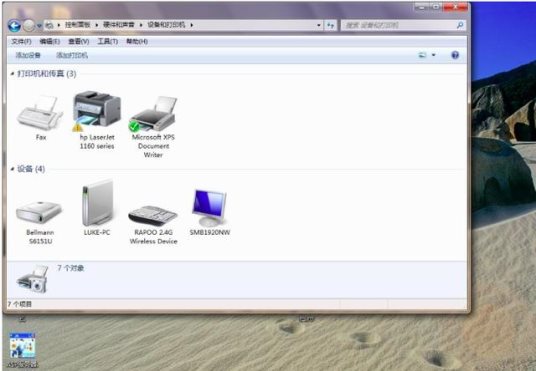Collapse the 打印机和传真 (3) group
This screenshot has height=371, width=536.
pos(13,74)
